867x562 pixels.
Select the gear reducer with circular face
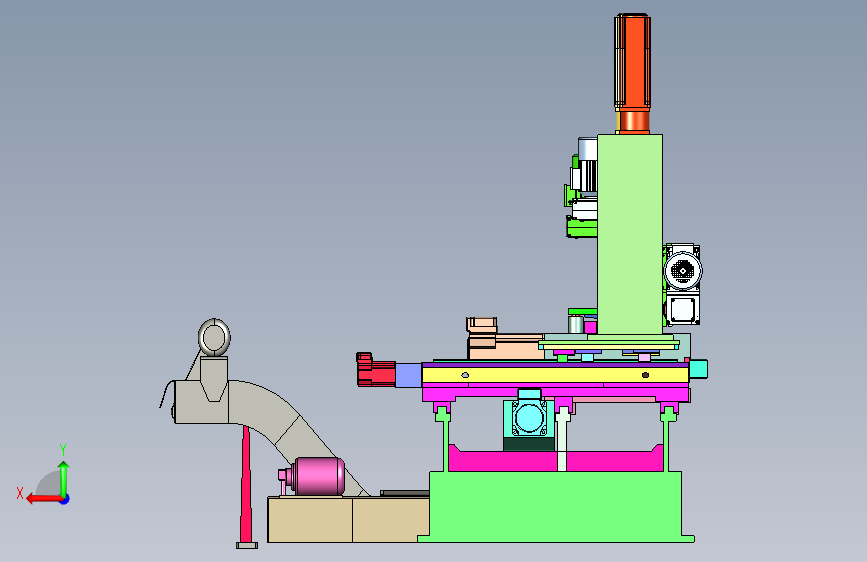click(683, 270)
